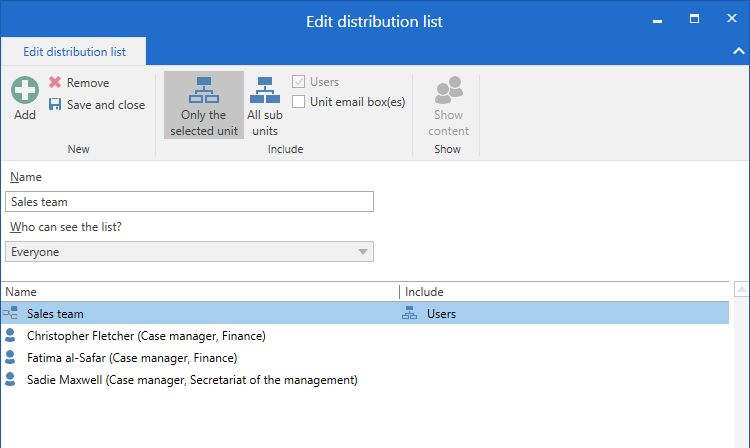This screenshot has width=750, height=448.
Task: Click Sales team unit icon in list
Action: [x=11, y=314]
